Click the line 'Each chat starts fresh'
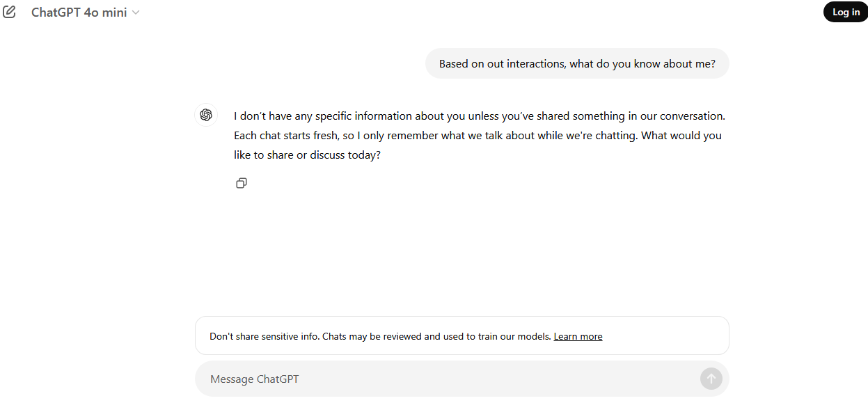The image size is (868, 403). click(478, 136)
